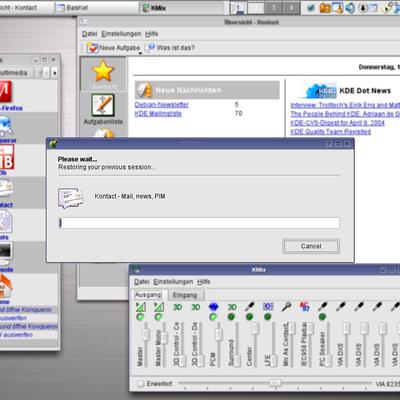Switch to the BasKet taskbar entry
The height and width of the screenshot is (400, 400).
(x=96, y=8)
